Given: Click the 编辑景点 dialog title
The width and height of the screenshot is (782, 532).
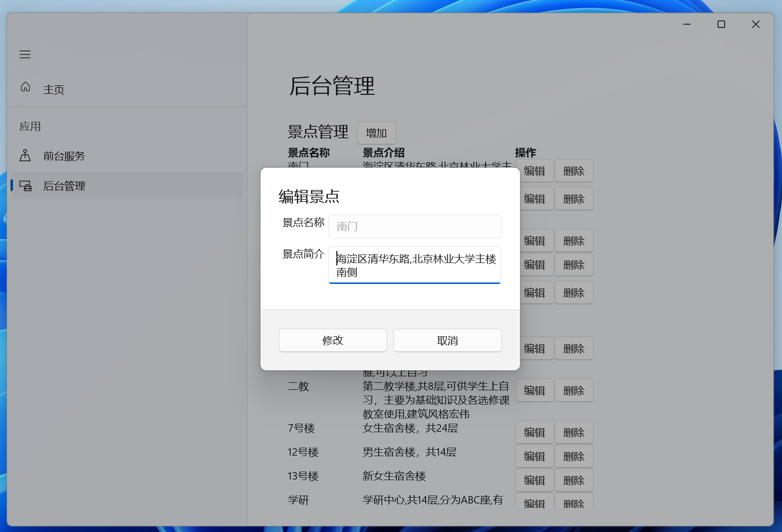Looking at the screenshot, I should [x=309, y=197].
